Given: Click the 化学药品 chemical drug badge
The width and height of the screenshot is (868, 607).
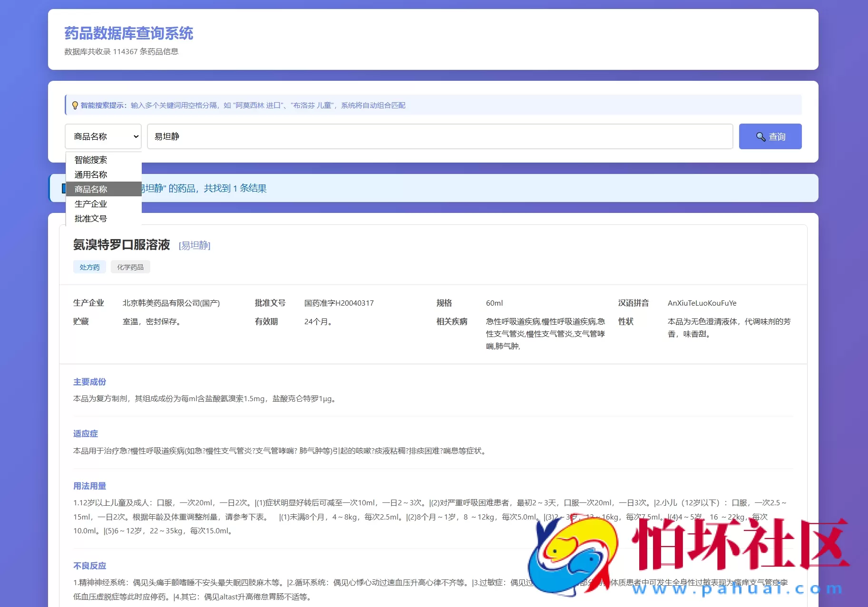Looking at the screenshot, I should coord(130,267).
